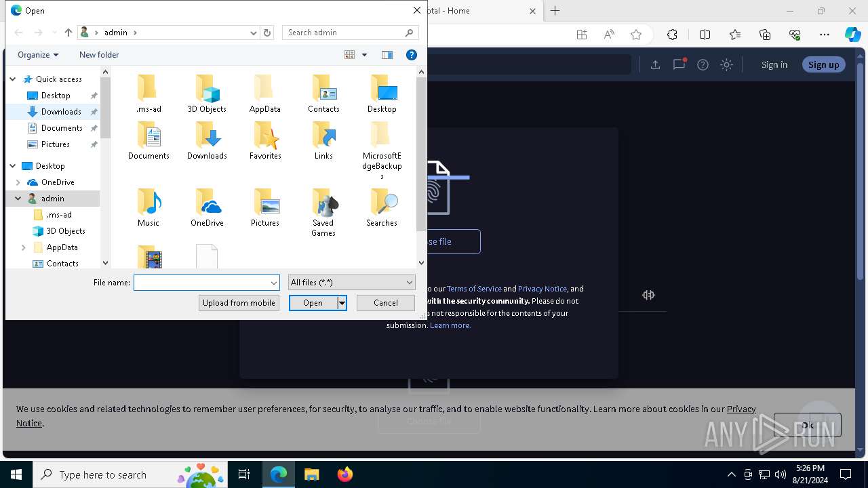Screen dimensions: 868x488
Task: Go up one folder level
Action: [68, 33]
